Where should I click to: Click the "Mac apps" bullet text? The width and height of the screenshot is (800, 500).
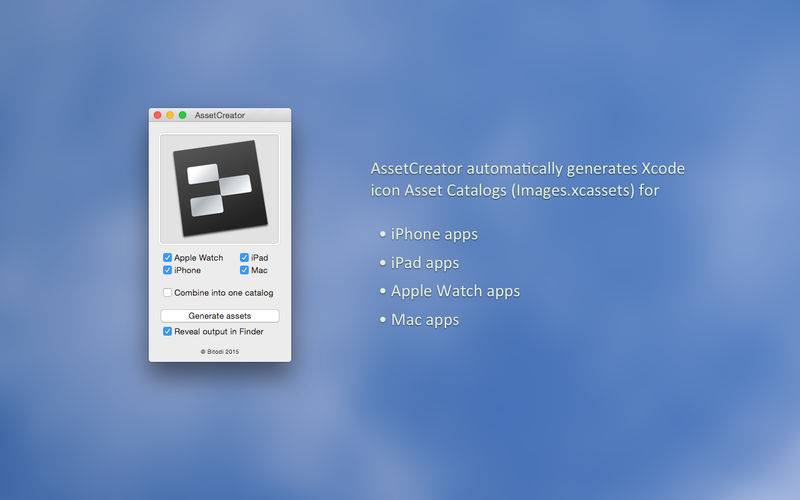pyautogui.click(x=425, y=320)
